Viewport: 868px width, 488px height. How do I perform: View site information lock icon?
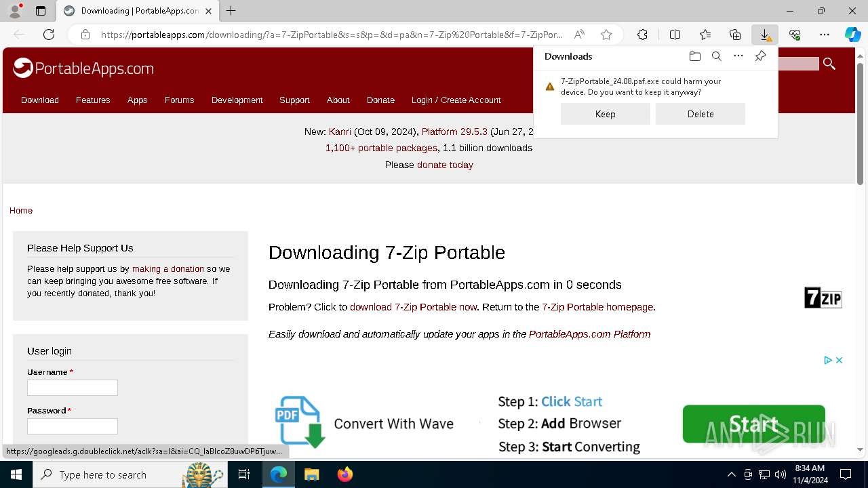point(85,35)
